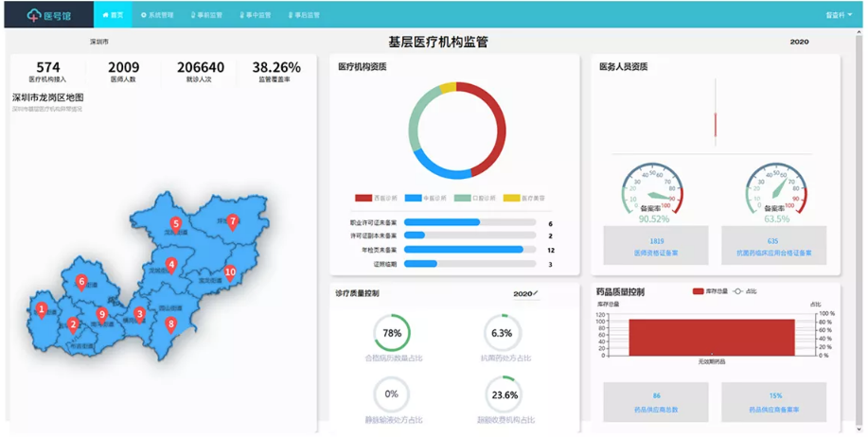Click map marker 6 on Longgang map
This screenshot has height=437, width=868.
pyautogui.click(x=81, y=283)
